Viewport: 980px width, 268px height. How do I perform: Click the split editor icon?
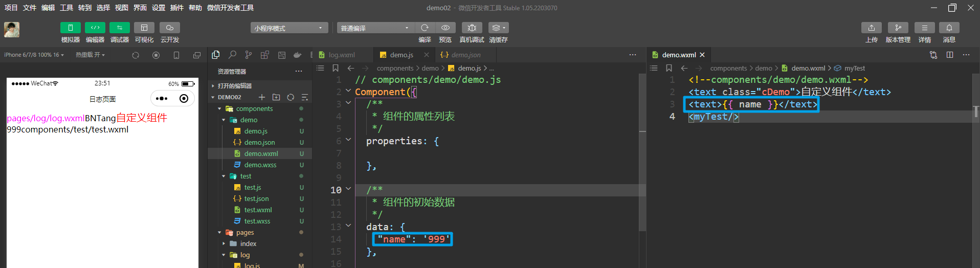[x=950, y=55]
